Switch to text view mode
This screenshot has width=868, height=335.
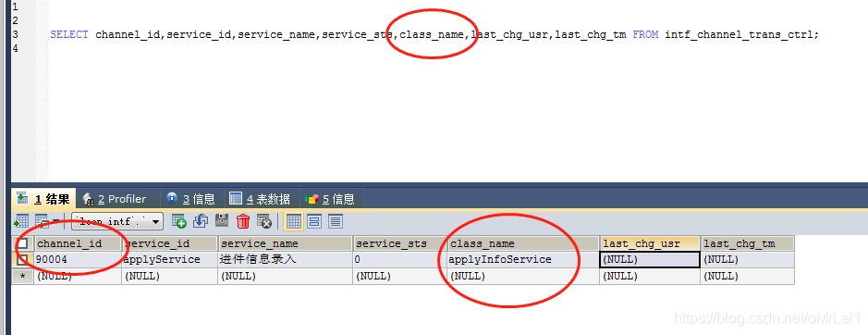point(335,222)
